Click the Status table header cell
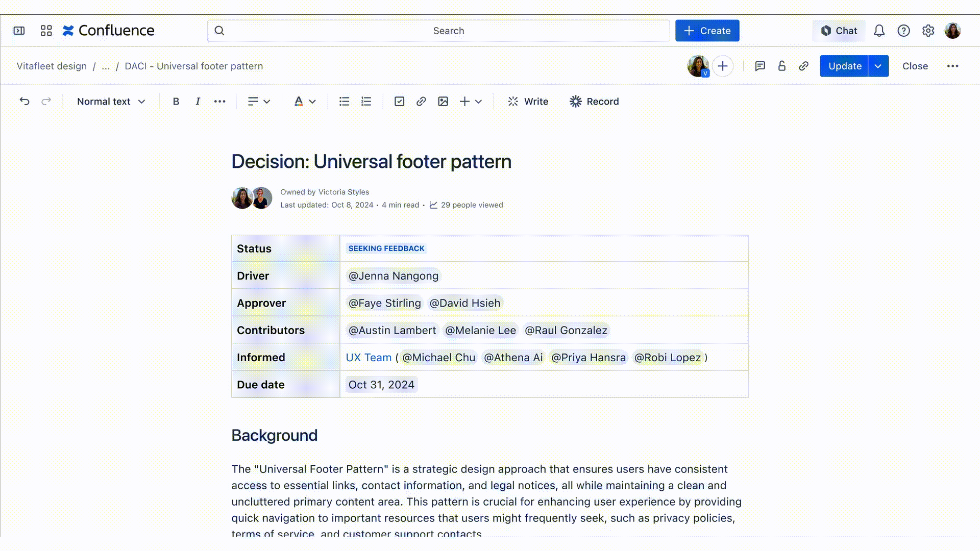The height and width of the screenshot is (551, 980). (286, 248)
